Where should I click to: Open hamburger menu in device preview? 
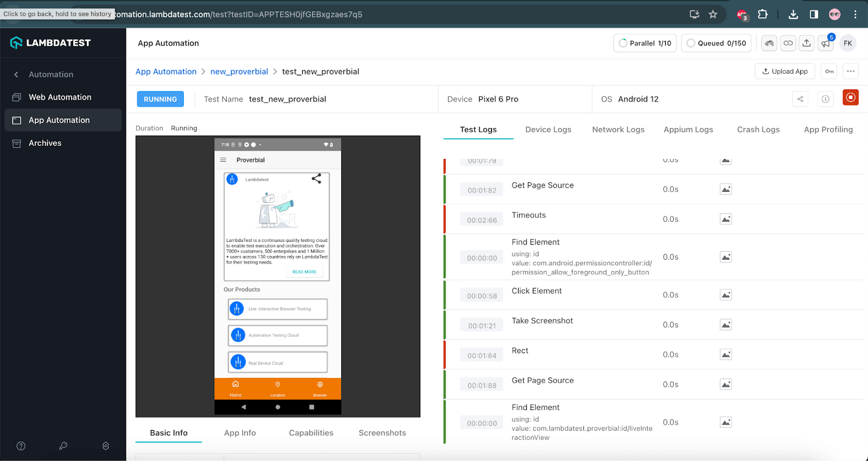pyautogui.click(x=223, y=160)
